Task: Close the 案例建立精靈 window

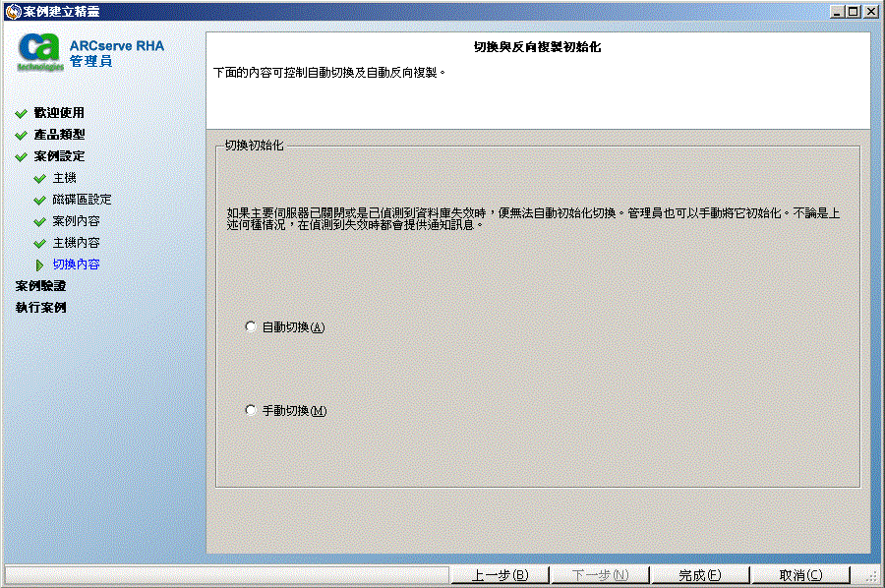Action: 871,11
